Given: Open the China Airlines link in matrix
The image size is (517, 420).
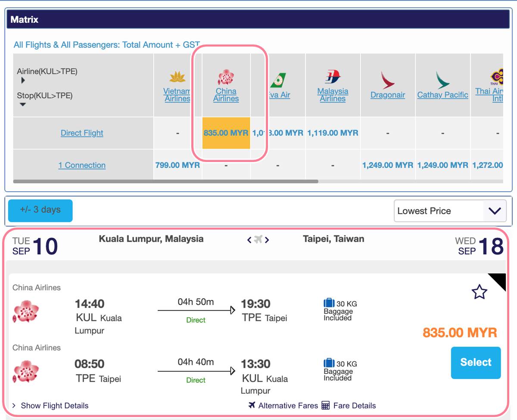Looking at the screenshot, I should point(226,95).
